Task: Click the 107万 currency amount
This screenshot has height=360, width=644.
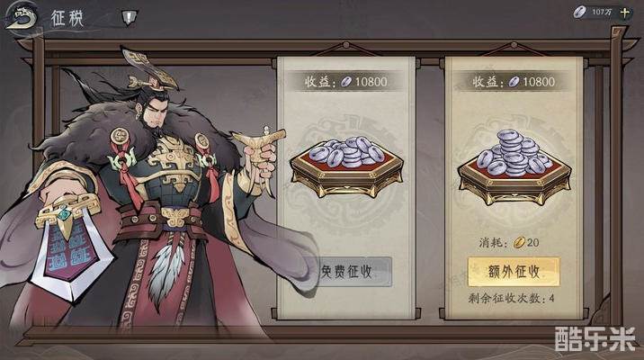Action: pyautogui.click(x=602, y=13)
